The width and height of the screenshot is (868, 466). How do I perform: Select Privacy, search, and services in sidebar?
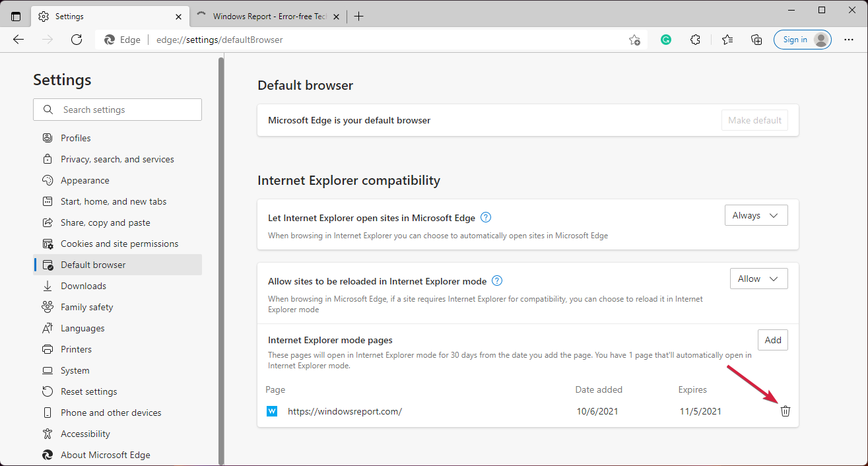point(117,158)
